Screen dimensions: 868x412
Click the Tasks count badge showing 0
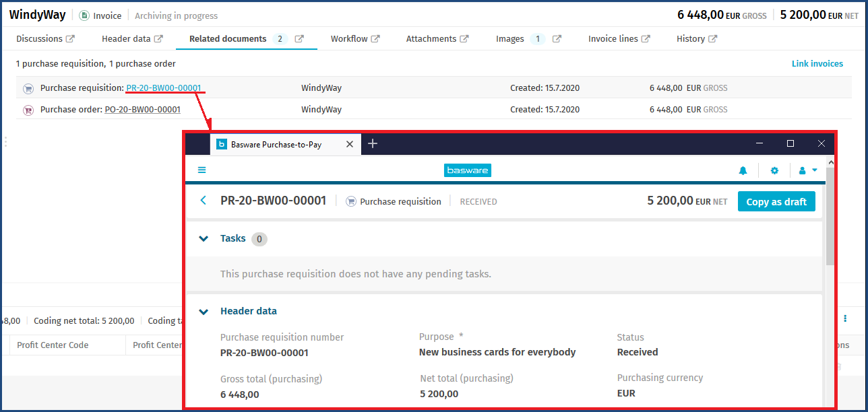259,239
